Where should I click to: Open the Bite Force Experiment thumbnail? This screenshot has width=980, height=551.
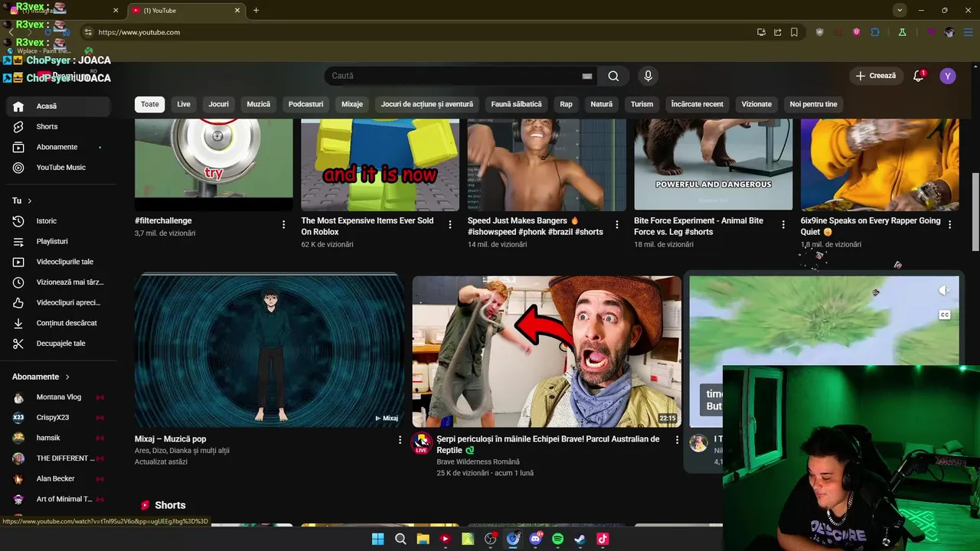pos(714,165)
